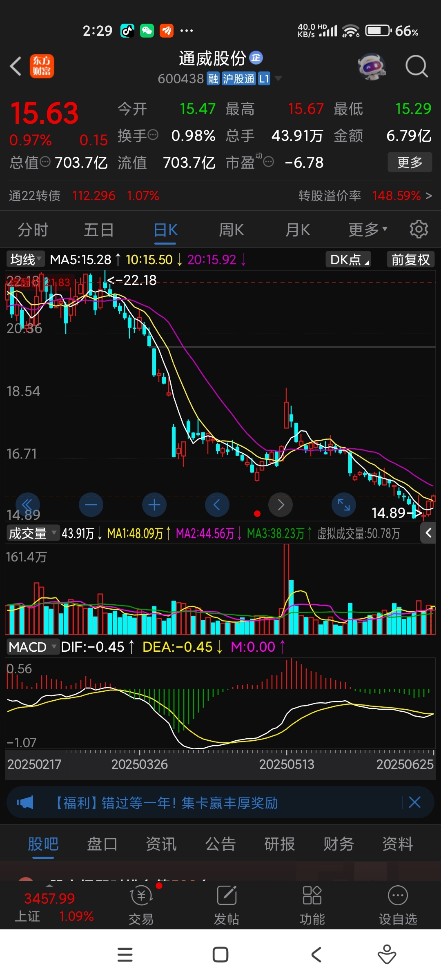
Task: Tap Android system back button
Action: [316, 955]
